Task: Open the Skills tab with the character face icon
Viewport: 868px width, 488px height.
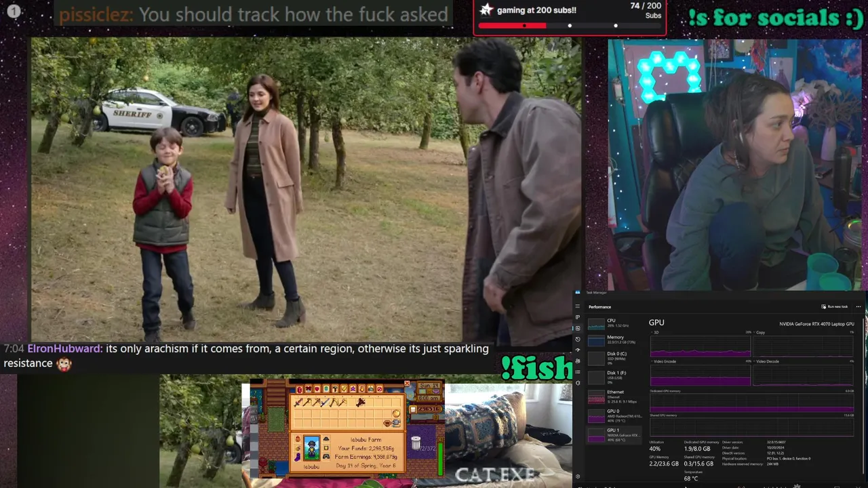Action: pos(308,389)
